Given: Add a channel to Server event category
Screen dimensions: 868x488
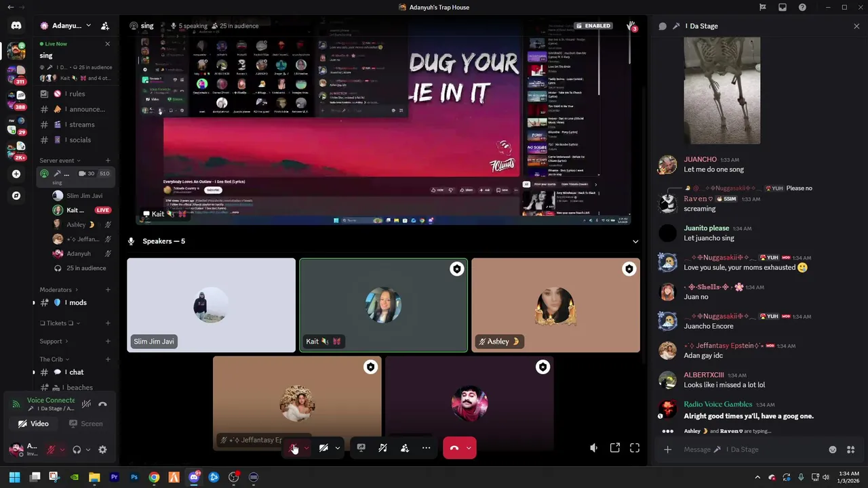Looking at the screenshot, I should point(108,161).
